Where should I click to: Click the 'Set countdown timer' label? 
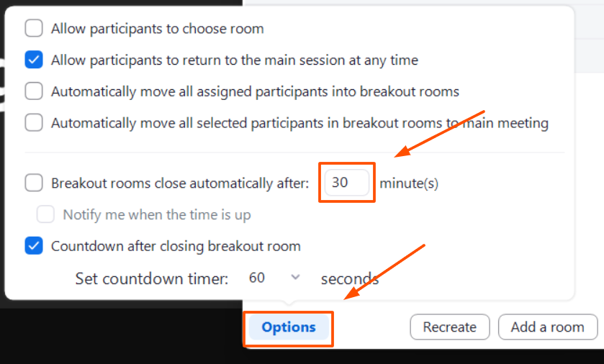[152, 278]
